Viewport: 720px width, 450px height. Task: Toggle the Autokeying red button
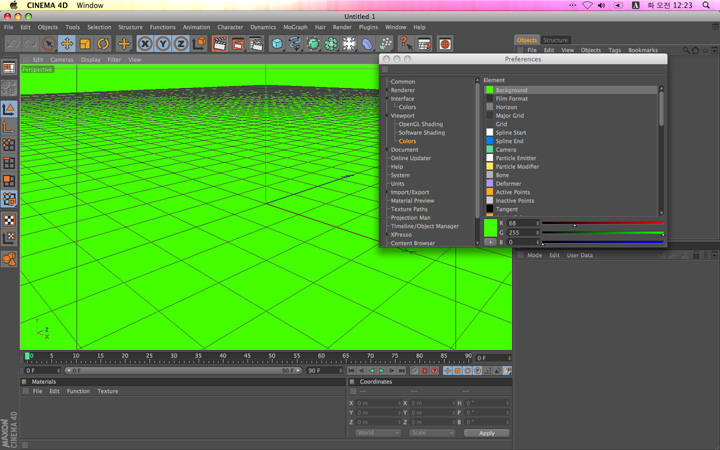tap(425, 371)
